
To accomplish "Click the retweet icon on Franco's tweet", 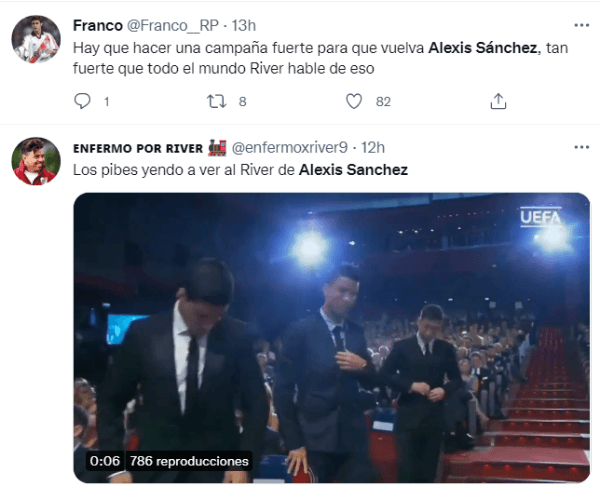I will (216, 101).
